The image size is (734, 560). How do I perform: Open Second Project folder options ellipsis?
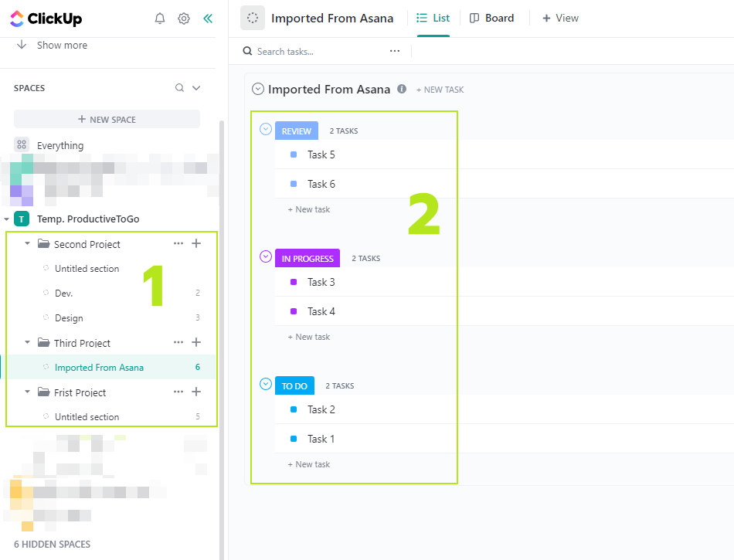pos(178,243)
